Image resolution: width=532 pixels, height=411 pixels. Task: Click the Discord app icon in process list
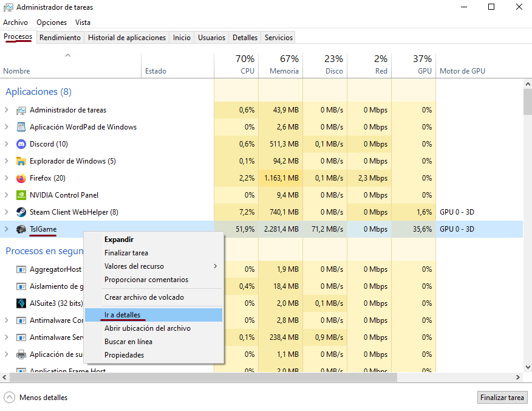(x=21, y=144)
